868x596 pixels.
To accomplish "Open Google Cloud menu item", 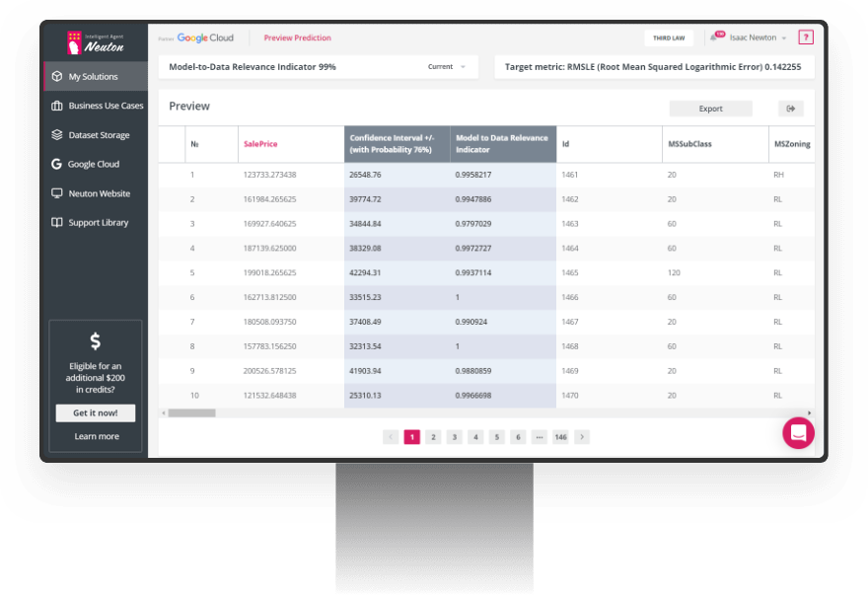I will 96,164.
